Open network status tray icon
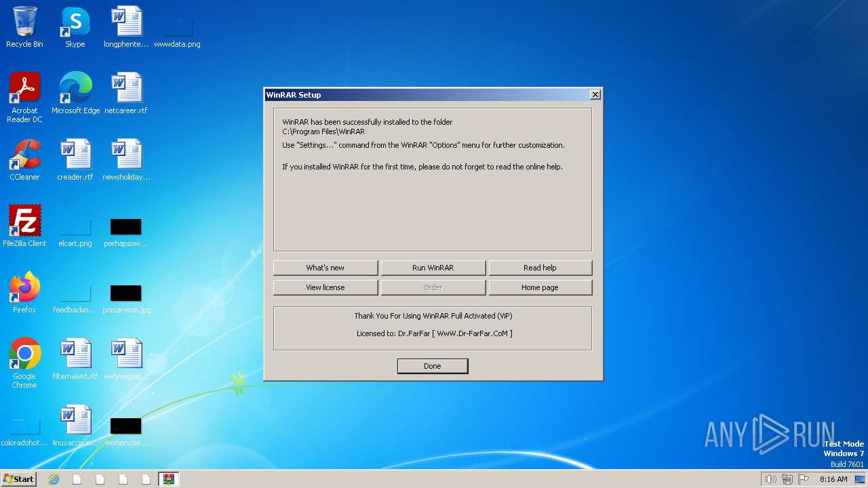Image resolution: width=868 pixels, height=488 pixels. (787, 479)
